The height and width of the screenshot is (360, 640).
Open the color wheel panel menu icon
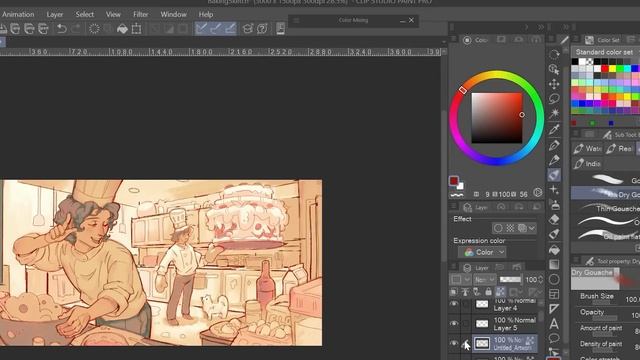click(453, 39)
